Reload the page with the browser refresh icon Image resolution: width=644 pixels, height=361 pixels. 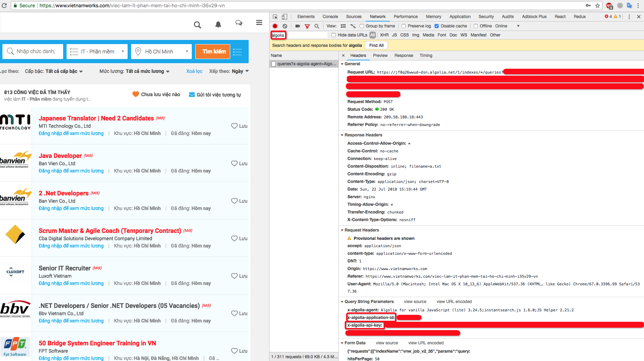click(x=4, y=6)
